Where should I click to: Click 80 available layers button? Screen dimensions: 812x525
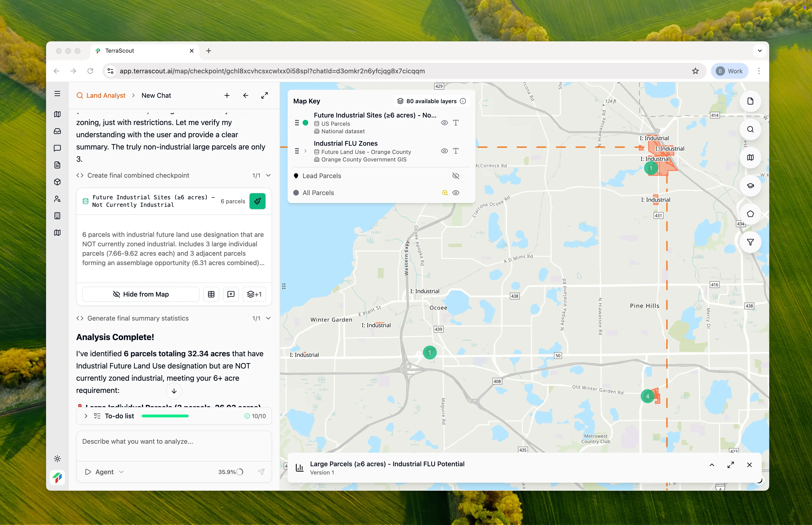tap(431, 101)
